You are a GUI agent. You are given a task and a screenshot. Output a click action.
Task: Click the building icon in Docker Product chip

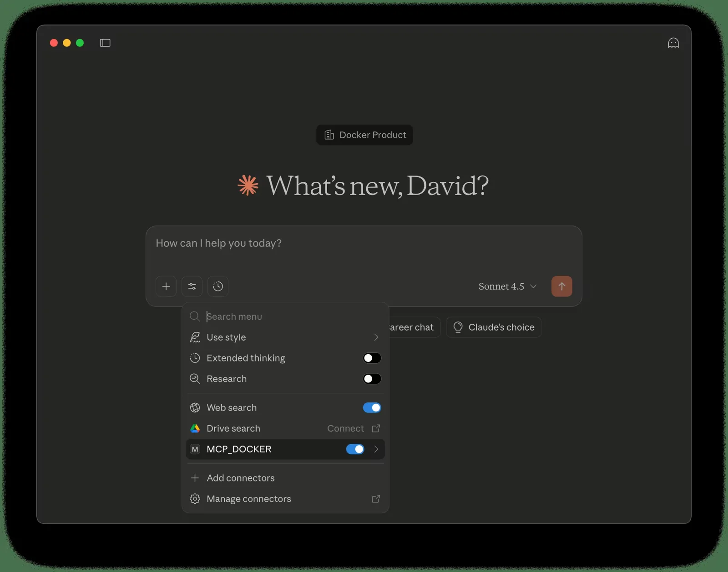click(x=329, y=135)
